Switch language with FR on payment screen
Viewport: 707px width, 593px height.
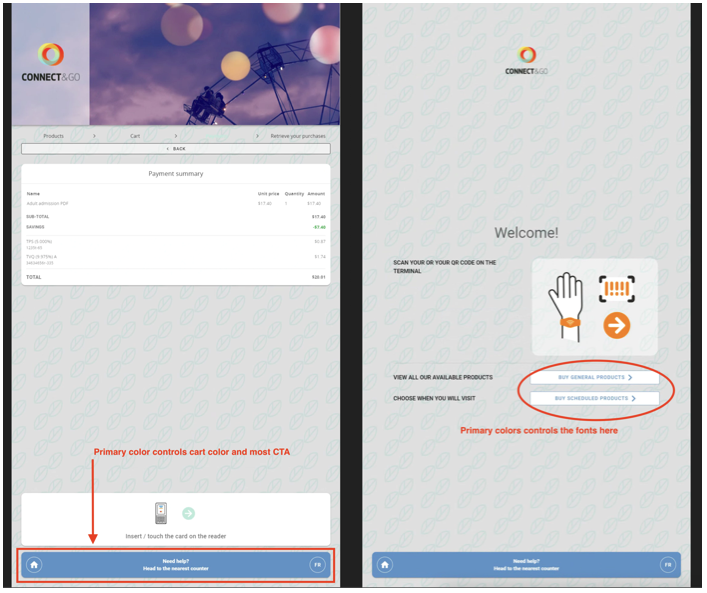[317, 565]
